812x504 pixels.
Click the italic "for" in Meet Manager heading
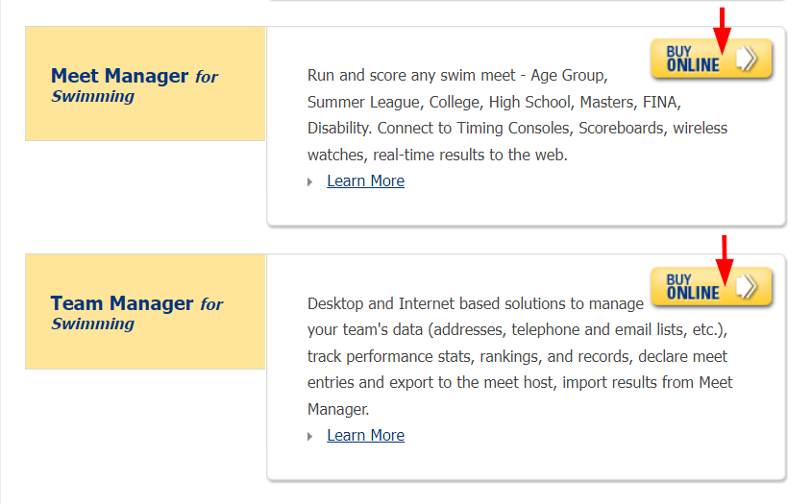[x=207, y=77]
